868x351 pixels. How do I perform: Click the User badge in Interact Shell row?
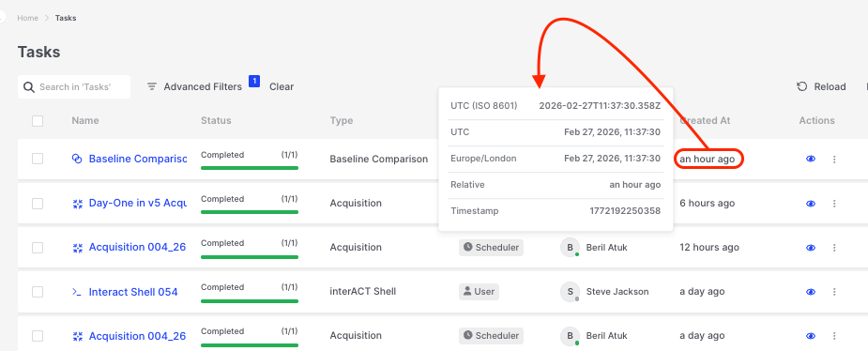click(479, 291)
